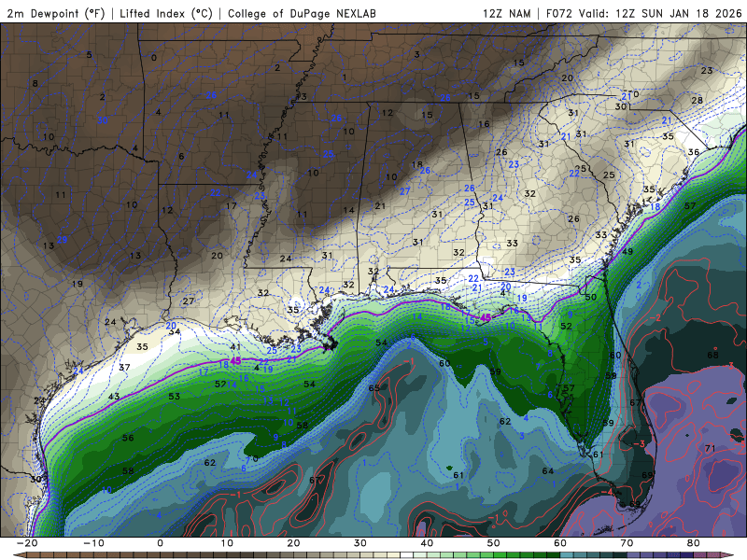
Task: Click the '64' dewpoint value southwest of Florida
Action: coord(548,471)
